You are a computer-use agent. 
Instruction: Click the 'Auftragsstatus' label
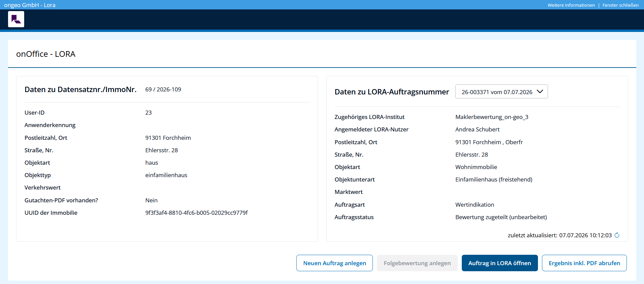click(354, 217)
